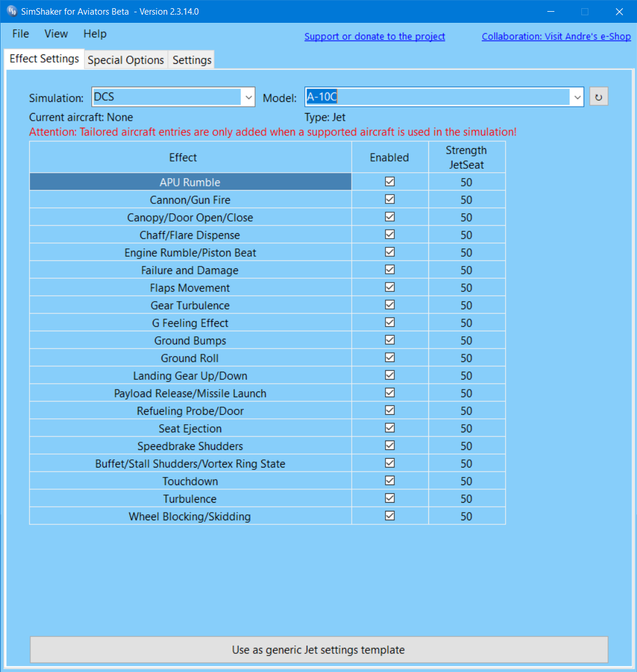
Task: Toggle Refueling Probe/Door checkbox
Action: coord(390,410)
